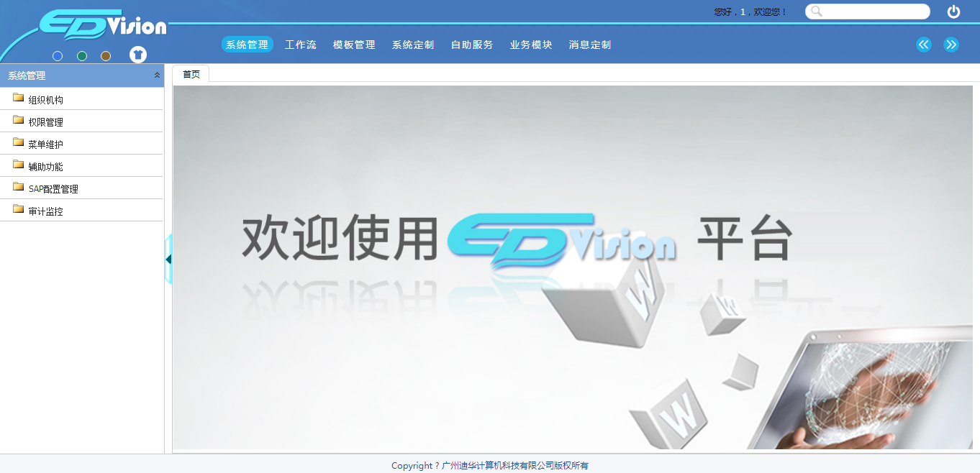Select the blue theme color dot
The width and height of the screenshot is (980, 473).
58,56
